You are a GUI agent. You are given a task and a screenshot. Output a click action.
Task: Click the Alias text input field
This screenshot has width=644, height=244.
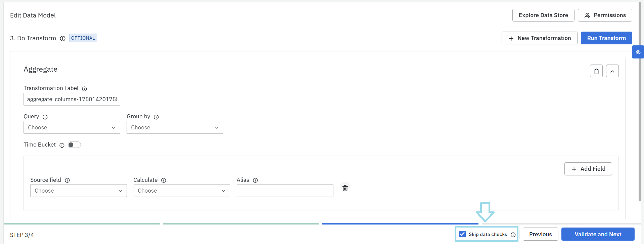(x=285, y=191)
